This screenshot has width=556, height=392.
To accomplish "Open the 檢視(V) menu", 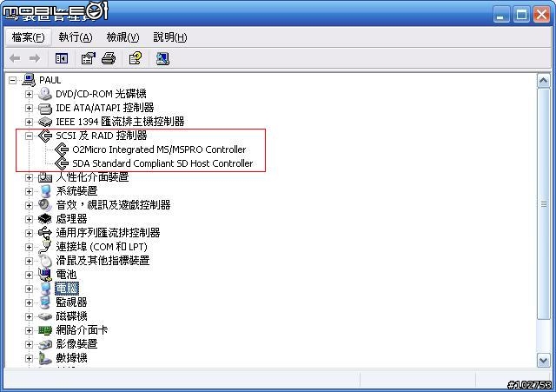I will click(122, 37).
